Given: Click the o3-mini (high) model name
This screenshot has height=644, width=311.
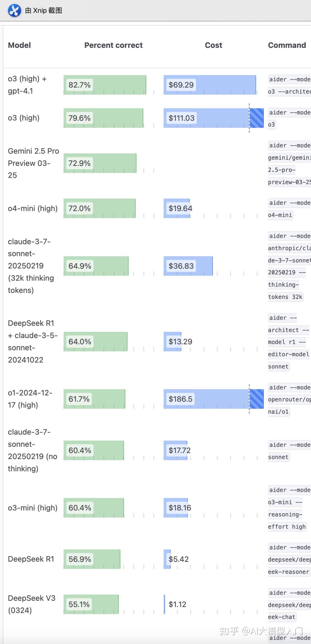Looking at the screenshot, I should coord(33,508).
